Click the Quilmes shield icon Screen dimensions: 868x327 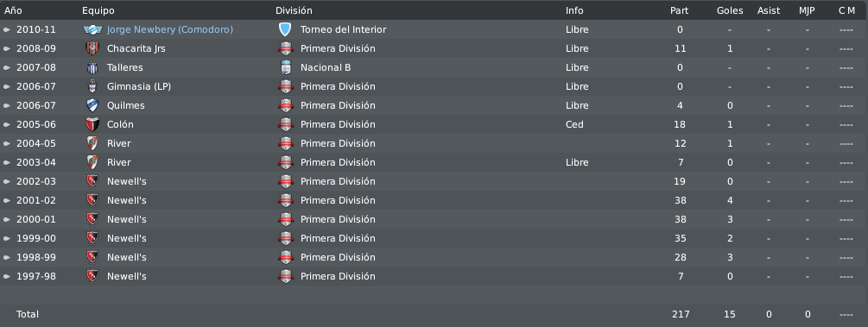click(92, 105)
